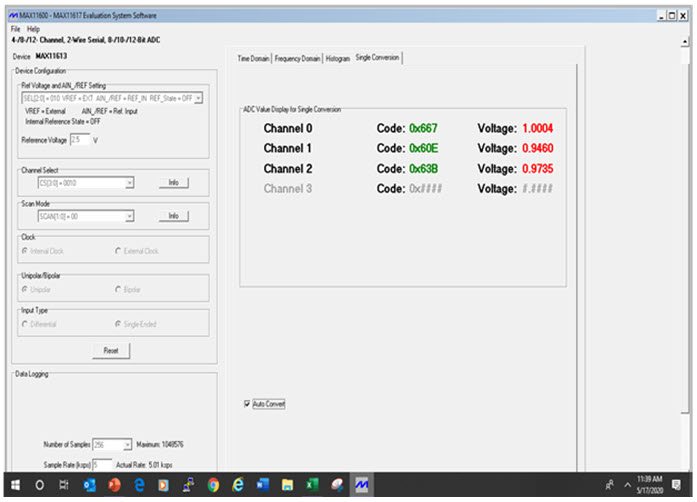Open the Help menu
This screenshot has width=697, height=502.
tap(33, 29)
